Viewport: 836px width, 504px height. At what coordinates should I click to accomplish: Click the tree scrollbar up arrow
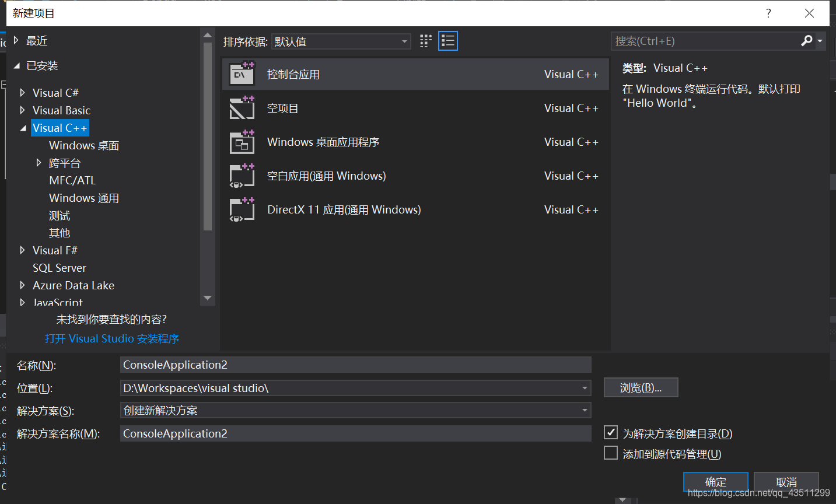coord(208,36)
